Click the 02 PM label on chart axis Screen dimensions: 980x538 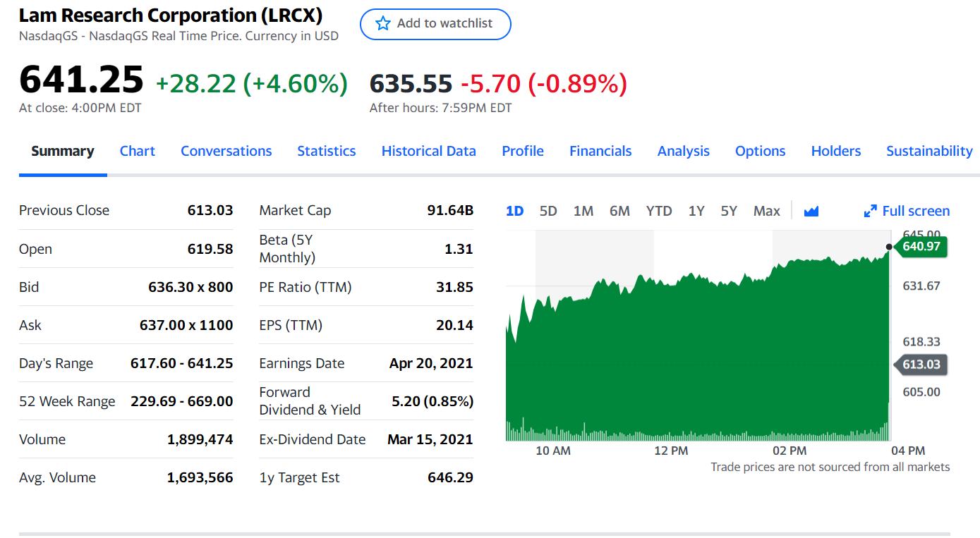(x=790, y=451)
